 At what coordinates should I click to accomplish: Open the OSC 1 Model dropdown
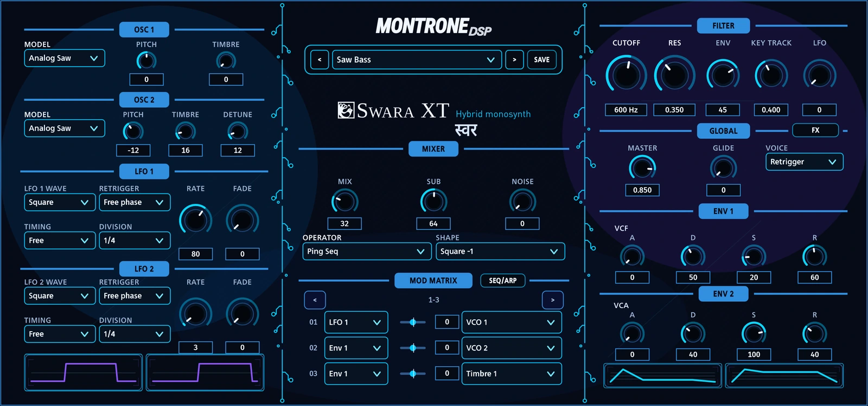click(65, 58)
